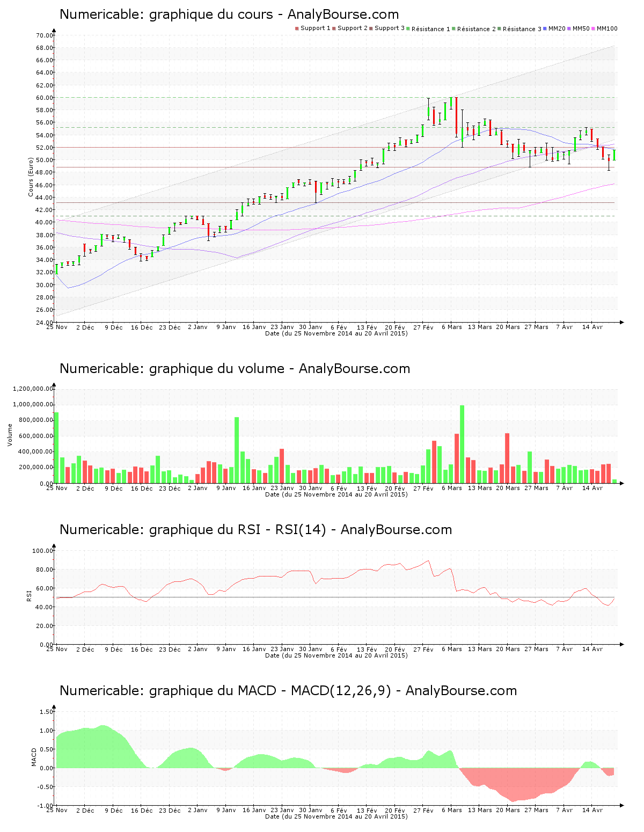Click '14 Avr' date on price chart axis
The image size is (644, 832).
[x=592, y=327]
